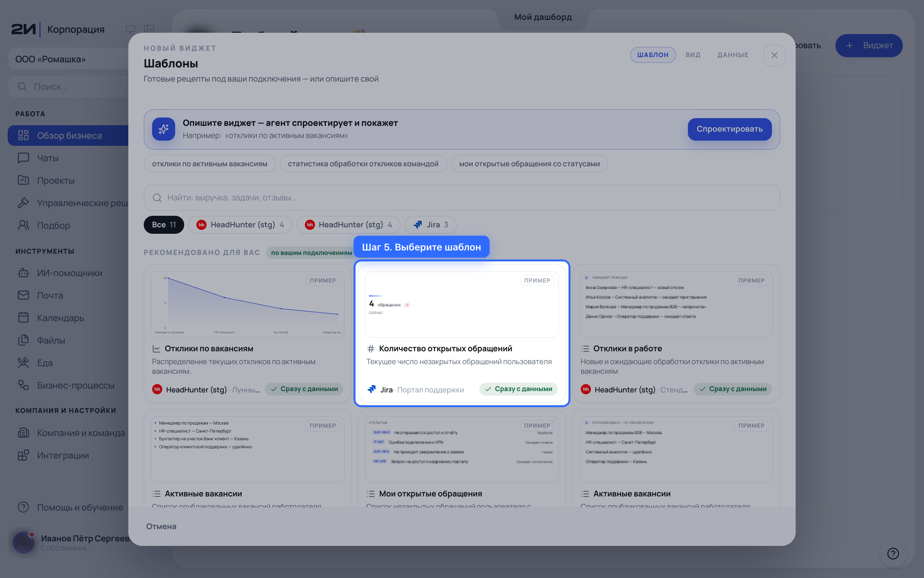Select template Мои открытые обращения

click(462, 459)
